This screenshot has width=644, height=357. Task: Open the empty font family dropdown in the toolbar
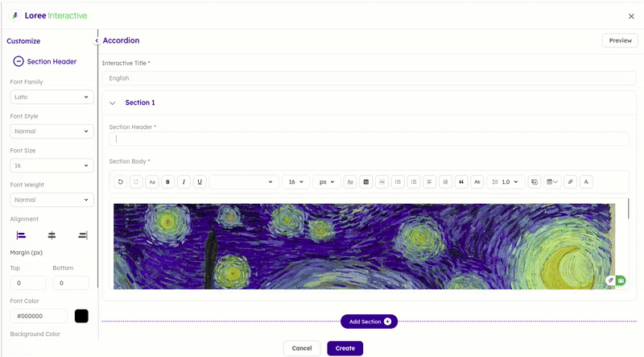click(244, 182)
